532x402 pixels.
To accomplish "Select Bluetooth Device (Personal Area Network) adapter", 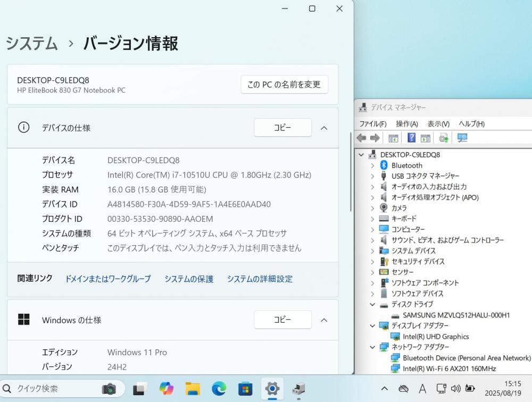I will click(467, 358).
